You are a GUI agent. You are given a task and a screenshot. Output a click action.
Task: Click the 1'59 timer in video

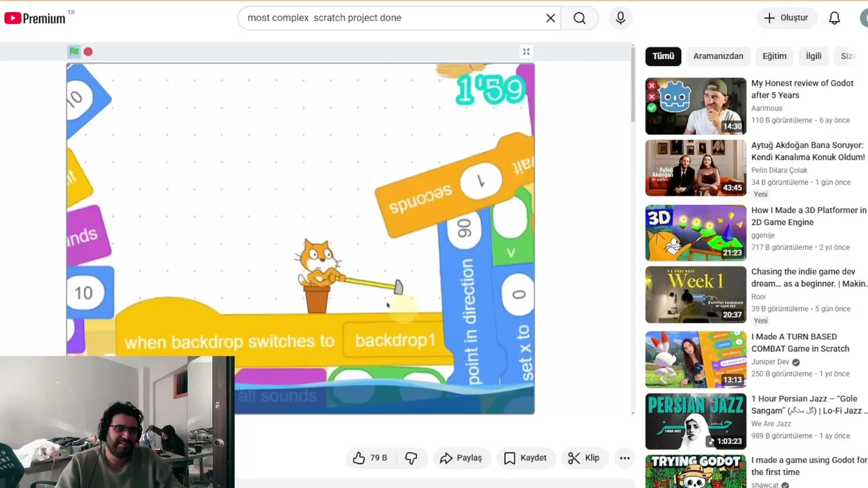point(490,89)
